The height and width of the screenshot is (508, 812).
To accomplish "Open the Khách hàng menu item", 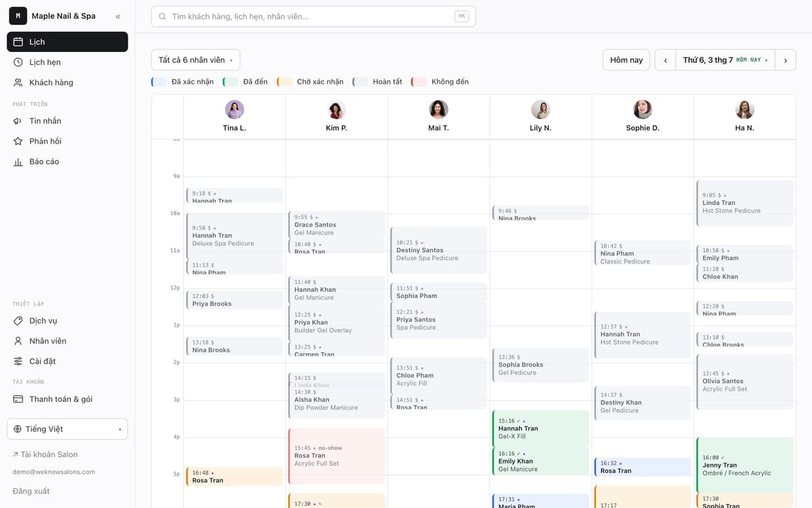I will 67,83.
